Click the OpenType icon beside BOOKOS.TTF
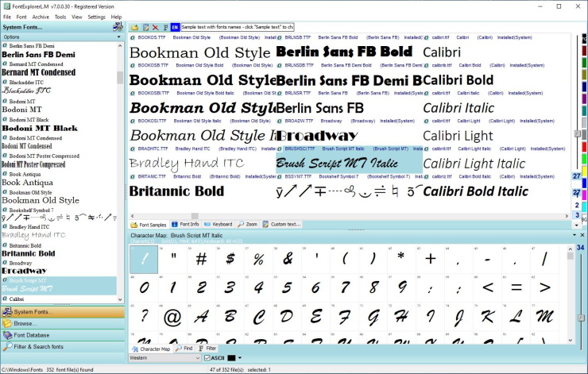This screenshot has width=588, height=374. click(x=133, y=37)
